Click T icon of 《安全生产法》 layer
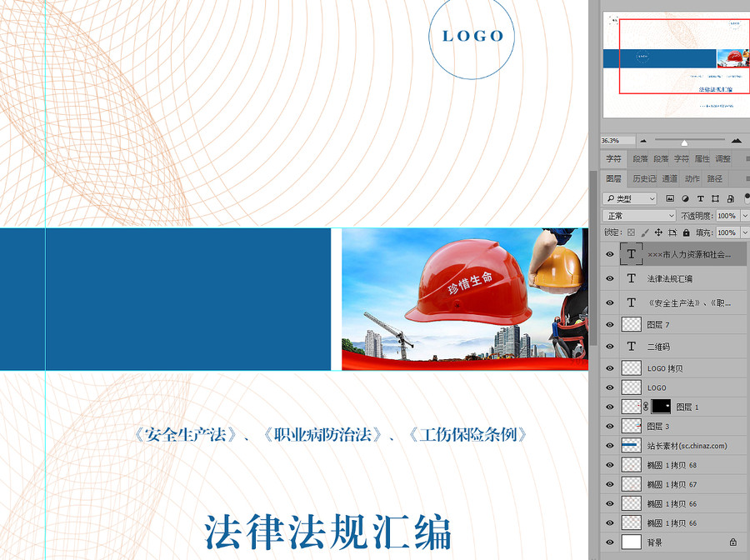 click(632, 302)
